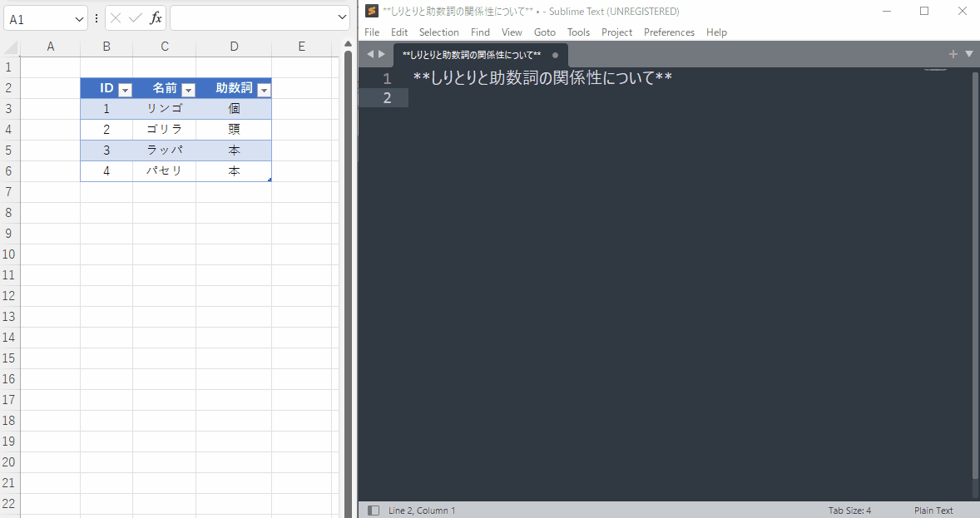
Task: Select the しりとりと助数詞の関係性について tab
Action: pos(474,53)
